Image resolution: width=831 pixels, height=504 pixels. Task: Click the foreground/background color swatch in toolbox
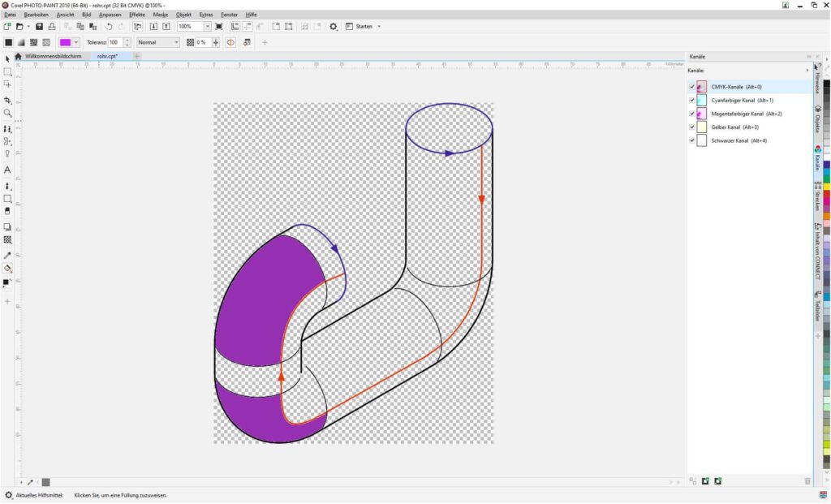[x=7, y=283]
